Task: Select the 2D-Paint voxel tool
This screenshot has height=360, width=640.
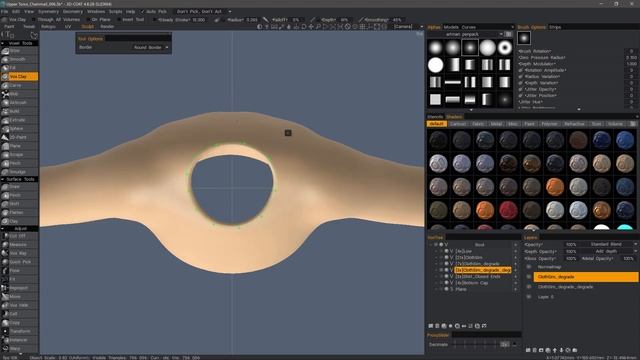Action: [20, 137]
